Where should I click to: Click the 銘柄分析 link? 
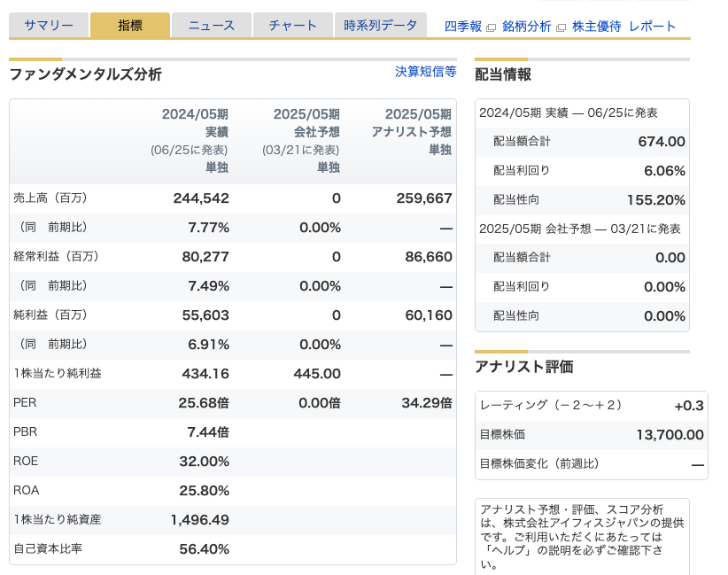click(526, 27)
